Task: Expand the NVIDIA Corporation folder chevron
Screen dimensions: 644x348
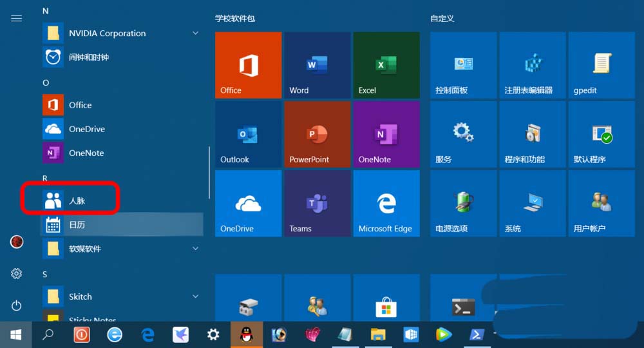Action: pos(196,33)
